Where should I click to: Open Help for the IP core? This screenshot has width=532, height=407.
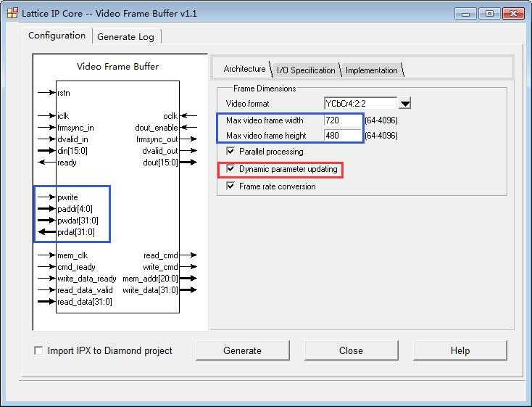[460, 350]
